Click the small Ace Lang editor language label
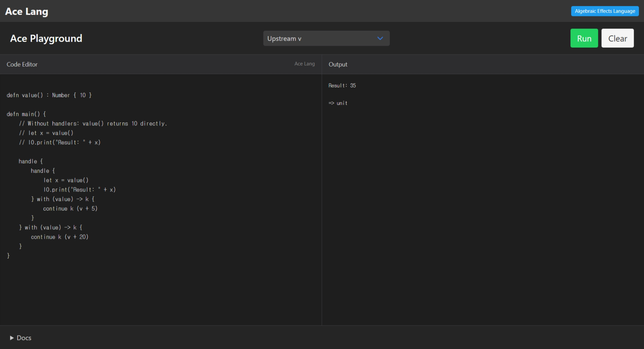Viewport: 644px width, 349px height. [305, 64]
